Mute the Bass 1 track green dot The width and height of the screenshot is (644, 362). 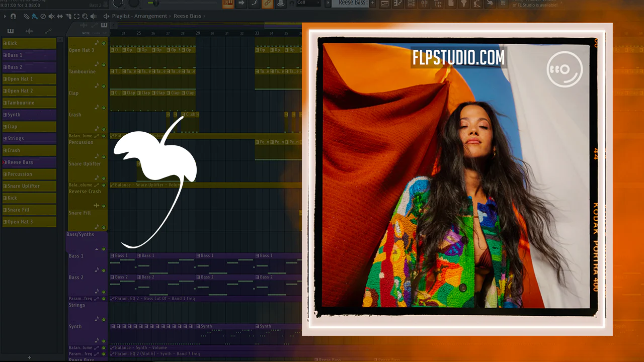click(x=104, y=270)
